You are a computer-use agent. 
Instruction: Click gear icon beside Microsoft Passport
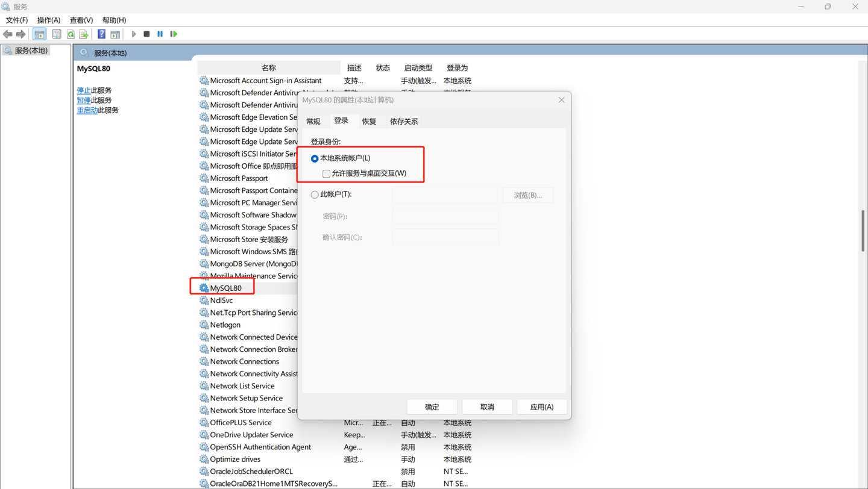tap(204, 178)
